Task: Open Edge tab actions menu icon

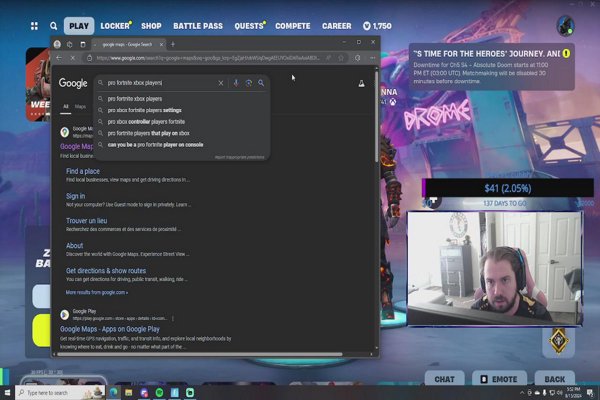Action: [x=83, y=44]
